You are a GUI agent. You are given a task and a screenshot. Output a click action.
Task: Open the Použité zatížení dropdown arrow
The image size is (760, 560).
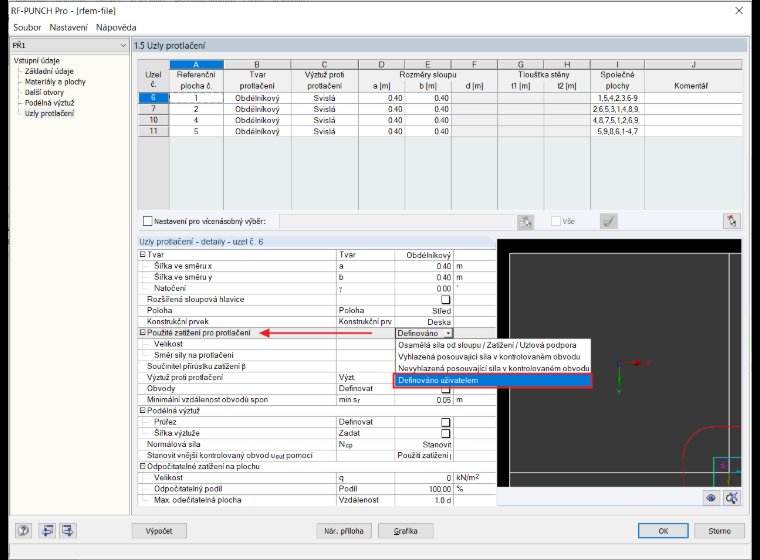point(448,333)
